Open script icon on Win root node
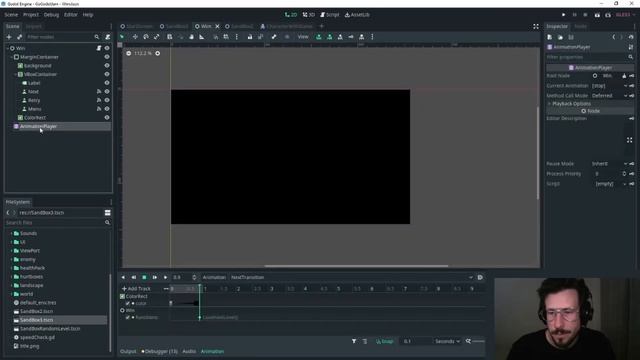Screen dimensions: 640x360 tap(99, 48)
